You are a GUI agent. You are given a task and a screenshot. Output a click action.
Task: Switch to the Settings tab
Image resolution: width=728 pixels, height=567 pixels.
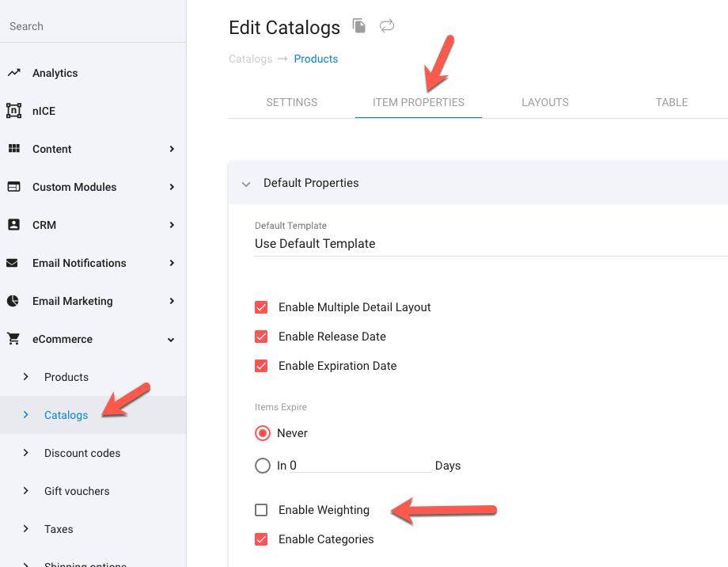point(291,102)
